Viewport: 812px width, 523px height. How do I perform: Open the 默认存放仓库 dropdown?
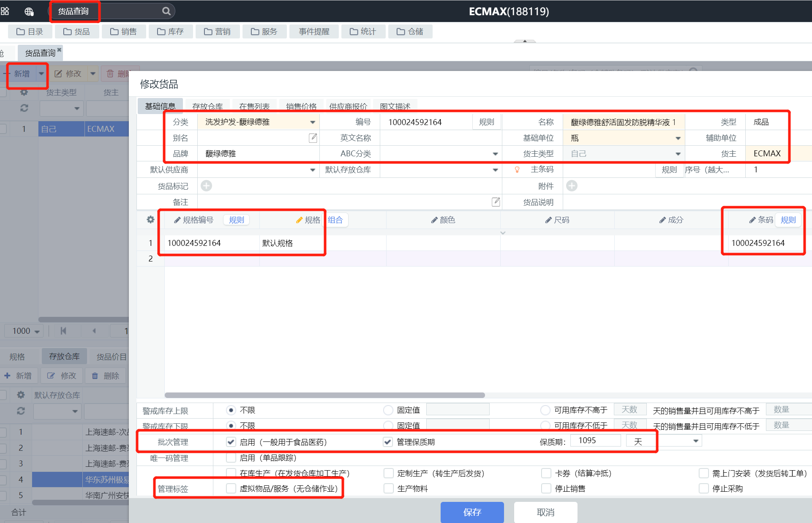tap(495, 170)
